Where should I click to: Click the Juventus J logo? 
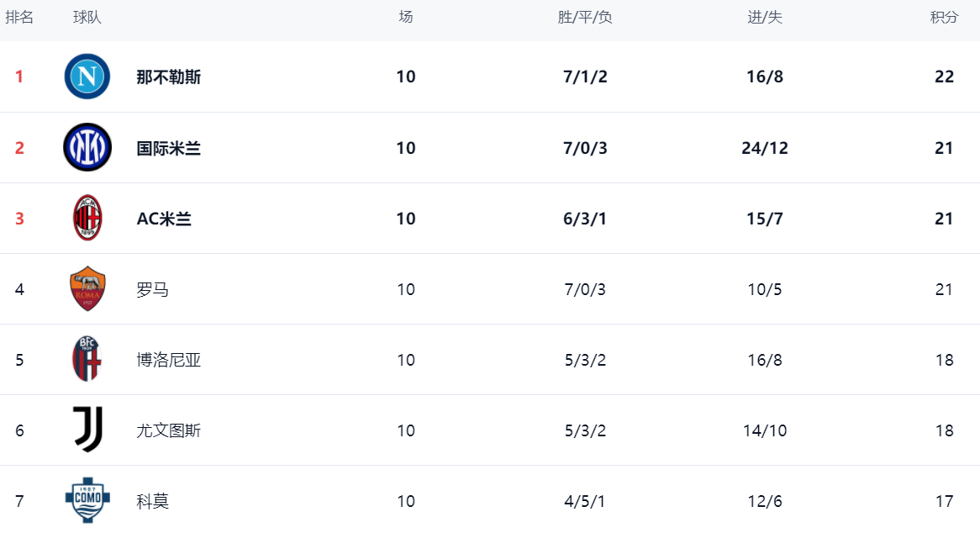87,430
